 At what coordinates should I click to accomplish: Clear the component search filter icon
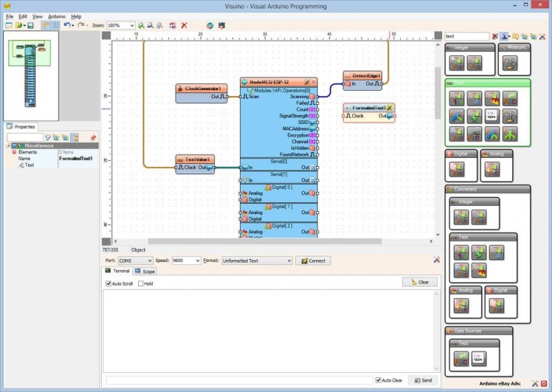[x=494, y=36]
